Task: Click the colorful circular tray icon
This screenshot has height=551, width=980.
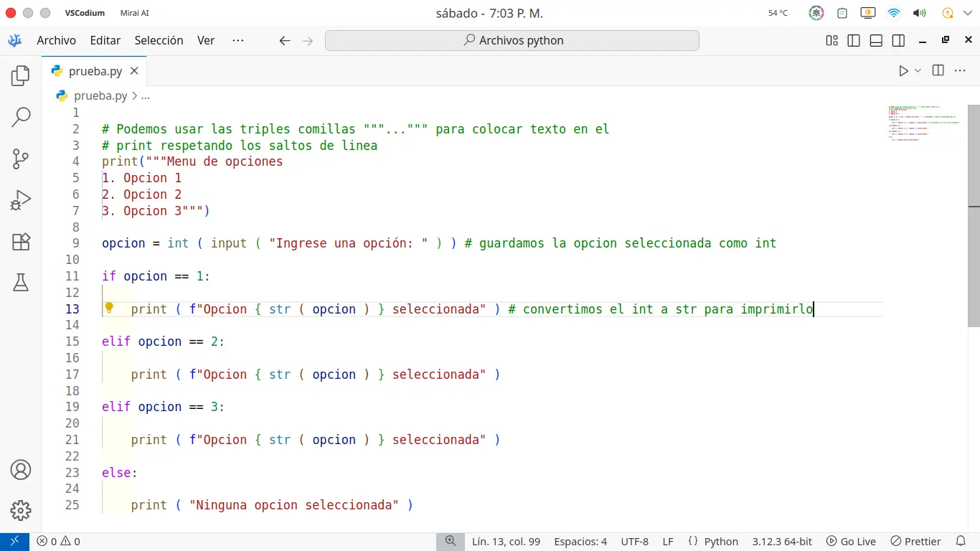Action: [x=816, y=13]
